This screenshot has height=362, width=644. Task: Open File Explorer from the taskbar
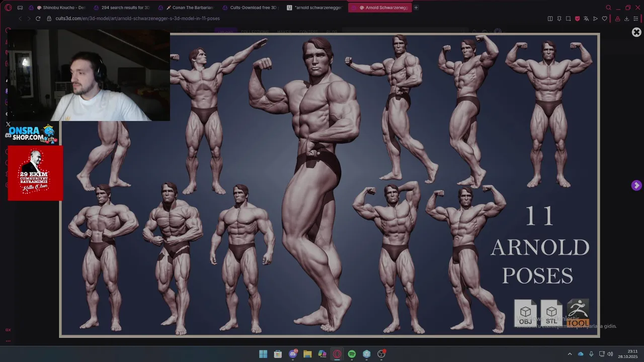coord(307,354)
